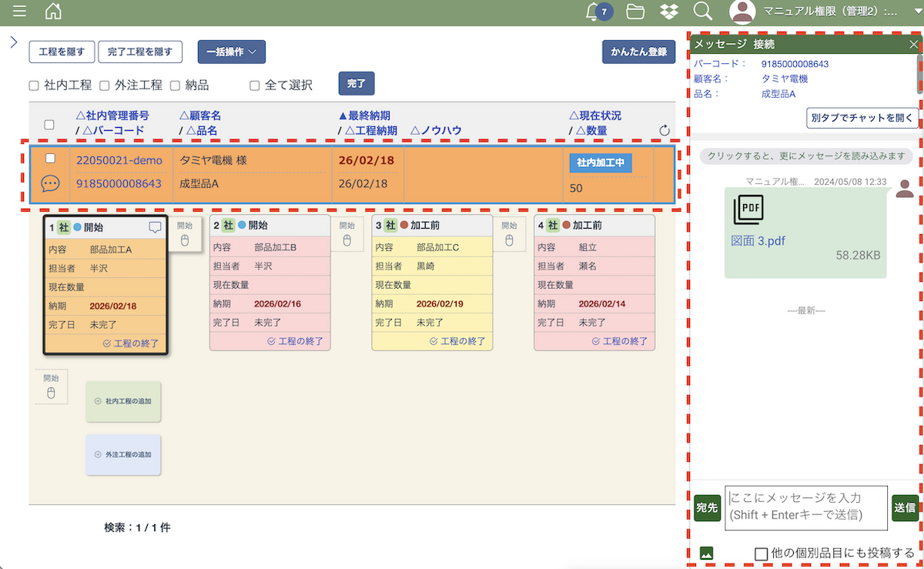Tick 他の個別品目にも投稿する checkbox
This screenshot has height=569, width=924.
(761, 553)
